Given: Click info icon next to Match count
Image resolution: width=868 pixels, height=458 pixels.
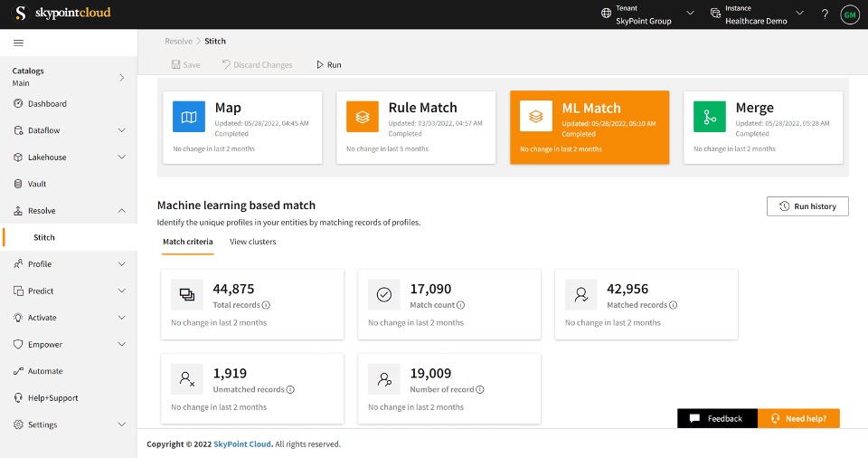Looking at the screenshot, I should [x=461, y=305].
